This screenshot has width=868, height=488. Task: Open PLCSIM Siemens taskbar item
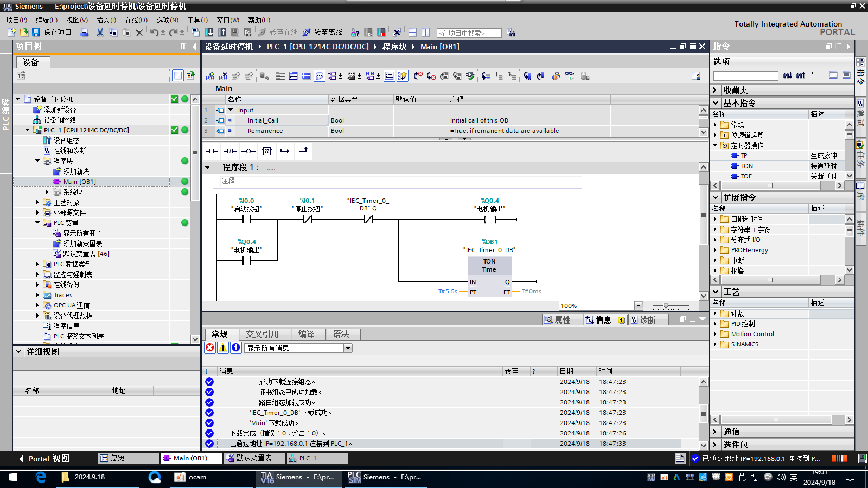click(x=385, y=477)
